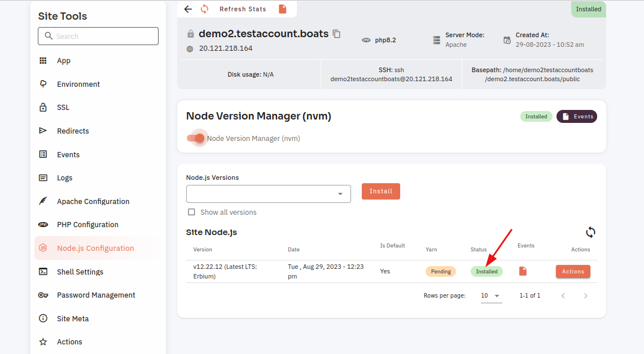Image resolution: width=644 pixels, height=354 pixels.
Task: Click the PHP Configuration icon in sidebar
Action: click(43, 224)
